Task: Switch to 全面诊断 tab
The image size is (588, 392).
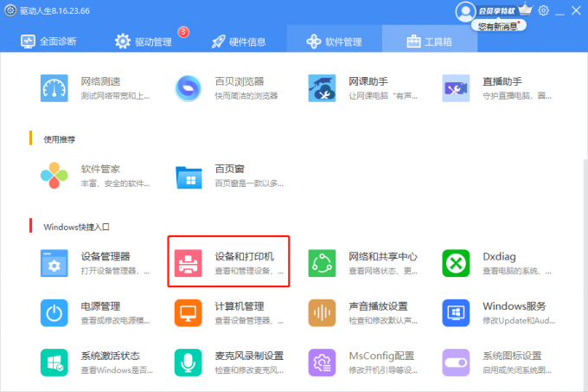Action: pyautogui.click(x=48, y=42)
